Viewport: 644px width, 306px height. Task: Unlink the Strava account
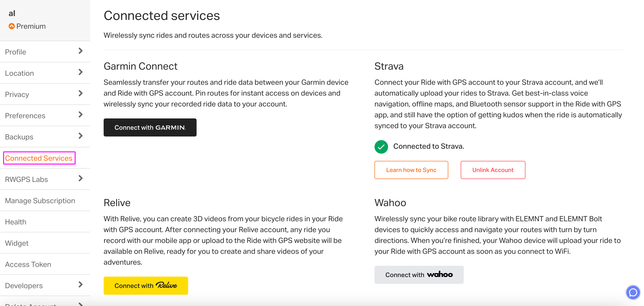493,170
